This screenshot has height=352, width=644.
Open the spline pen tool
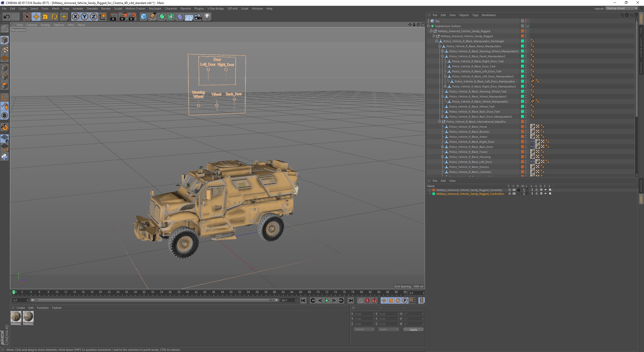(x=153, y=17)
